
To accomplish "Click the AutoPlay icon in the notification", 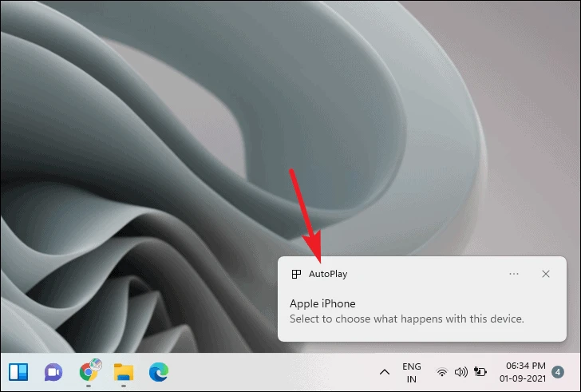I will [x=296, y=274].
